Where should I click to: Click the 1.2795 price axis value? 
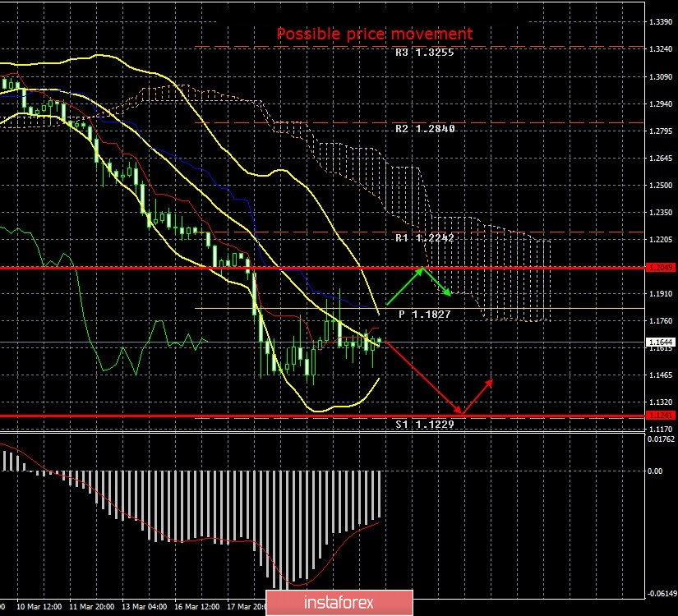click(661, 131)
